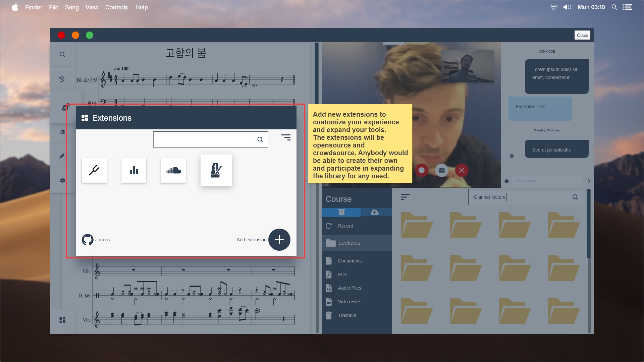The height and width of the screenshot is (362, 644).
Task: Click the Class button
Action: tap(582, 35)
